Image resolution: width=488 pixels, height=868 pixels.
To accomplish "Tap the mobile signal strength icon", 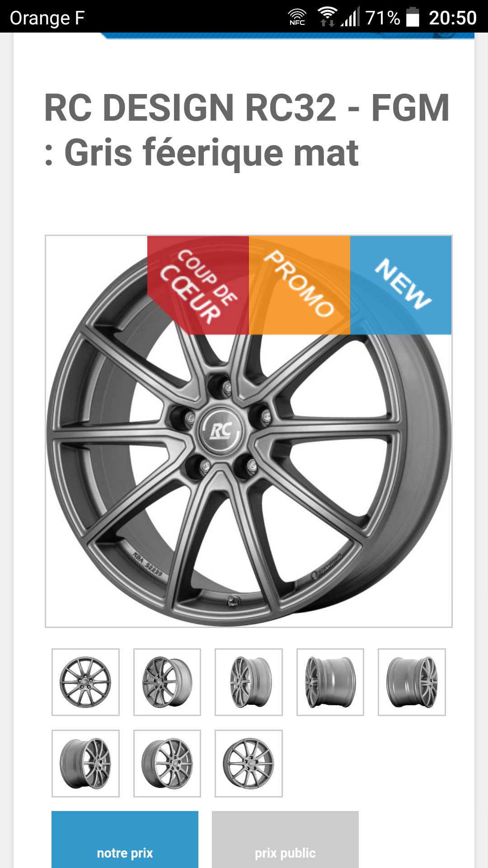I will point(350,17).
